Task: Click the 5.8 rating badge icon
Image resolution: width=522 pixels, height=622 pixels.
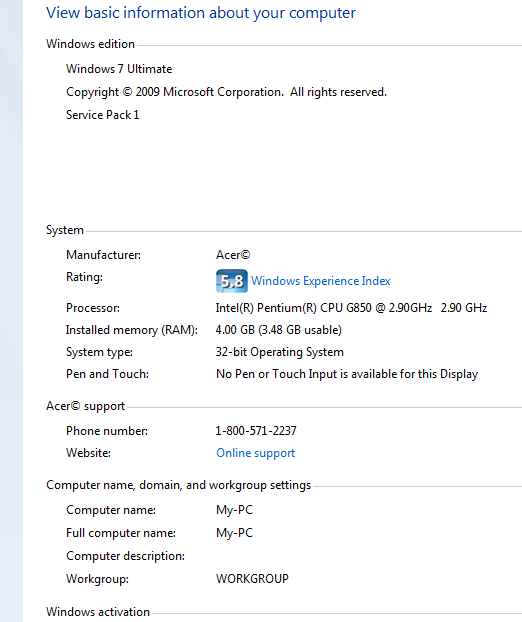Action: 232,281
